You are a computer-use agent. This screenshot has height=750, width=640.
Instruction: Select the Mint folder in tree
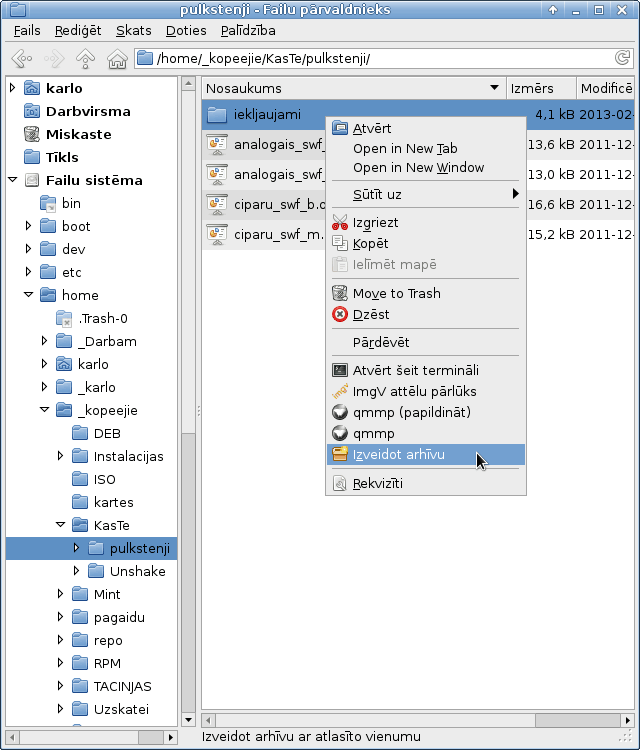click(107, 594)
